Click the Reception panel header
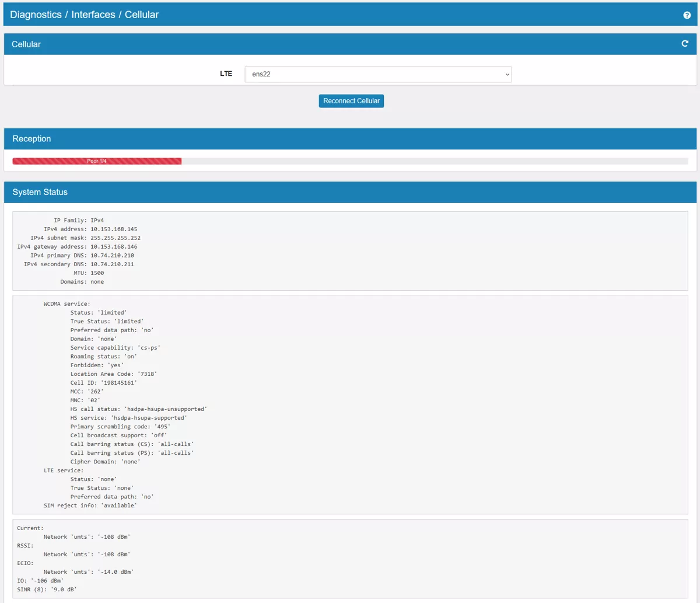This screenshot has height=603, width=700. 32,139
